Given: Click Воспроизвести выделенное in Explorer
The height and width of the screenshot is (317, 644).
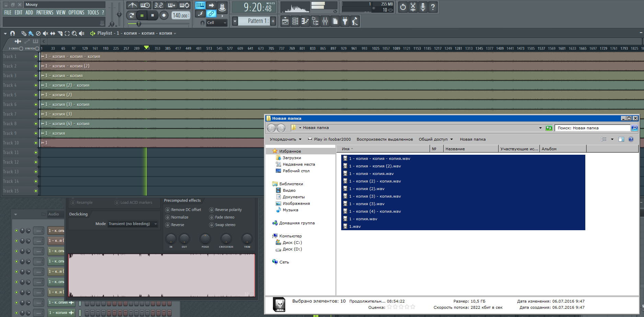Looking at the screenshot, I should pyautogui.click(x=384, y=139).
